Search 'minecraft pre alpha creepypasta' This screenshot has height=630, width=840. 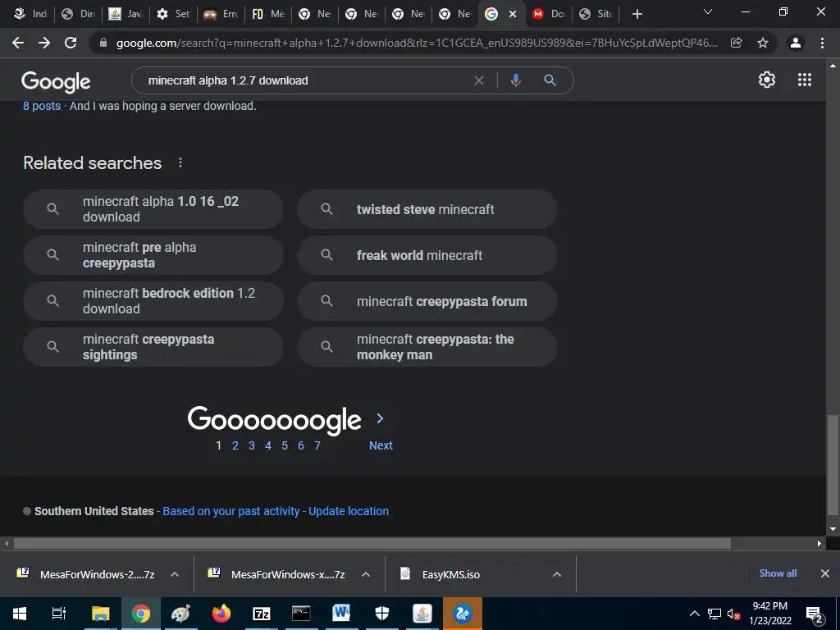pyautogui.click(x=153, y=255)
